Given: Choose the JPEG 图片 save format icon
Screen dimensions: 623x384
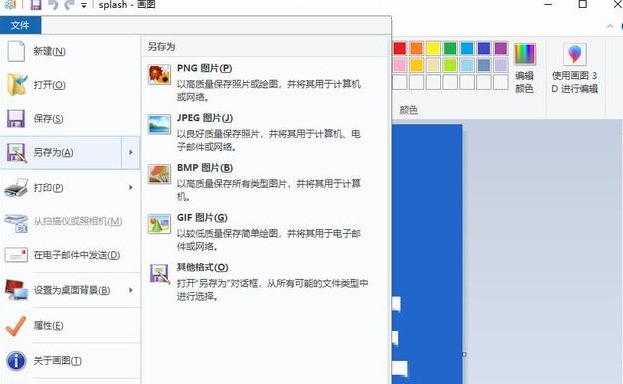Looking at the screenshot, I should click(159, 124).
